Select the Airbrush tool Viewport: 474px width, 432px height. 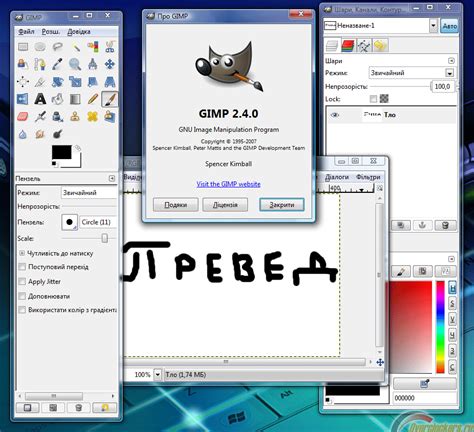click(40, 116)
